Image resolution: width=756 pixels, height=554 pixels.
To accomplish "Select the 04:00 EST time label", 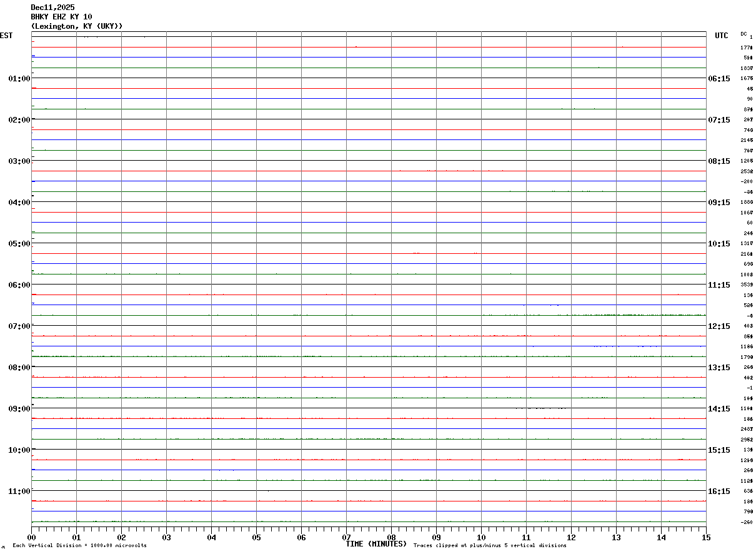I will click(x=19, y=203).
